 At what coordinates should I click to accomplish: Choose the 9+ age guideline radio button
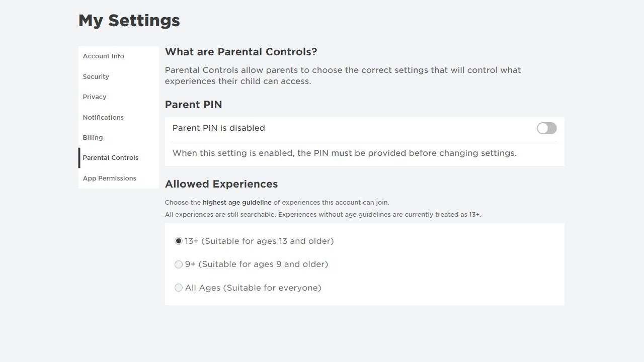(x=179, y=264)
